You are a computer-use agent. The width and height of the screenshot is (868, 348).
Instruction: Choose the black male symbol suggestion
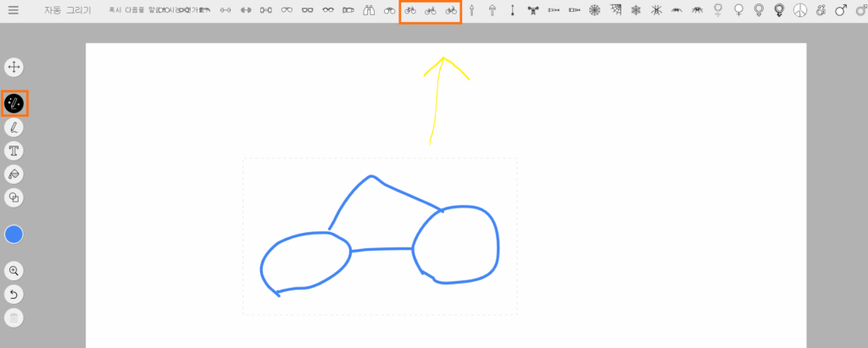pyautogui.click(x=841, y=10)
